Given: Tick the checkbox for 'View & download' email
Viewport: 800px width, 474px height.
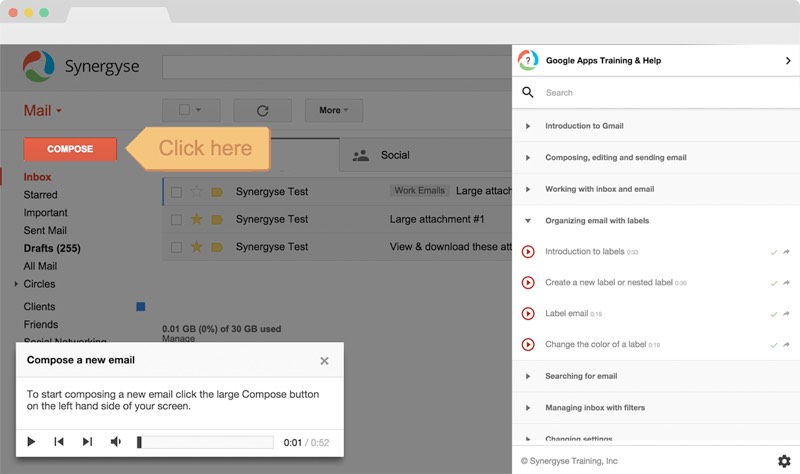Looking at the screenshot, I should coord(176,247).
